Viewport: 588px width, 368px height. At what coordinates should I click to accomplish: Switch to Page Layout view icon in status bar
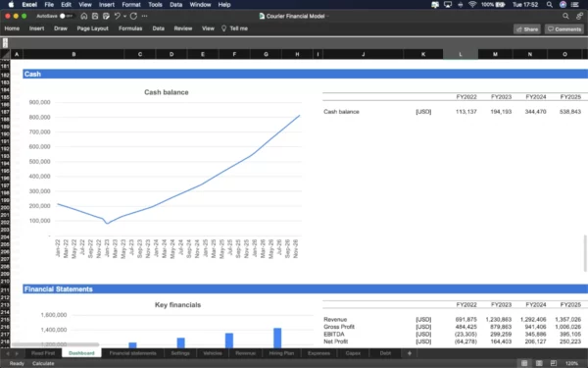pos(539,363)
